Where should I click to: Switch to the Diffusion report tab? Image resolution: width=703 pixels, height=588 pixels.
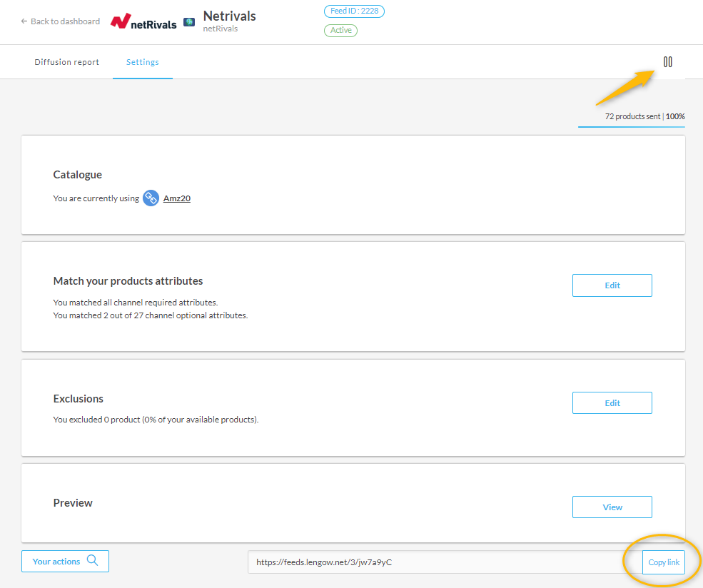tap(66, 62)
